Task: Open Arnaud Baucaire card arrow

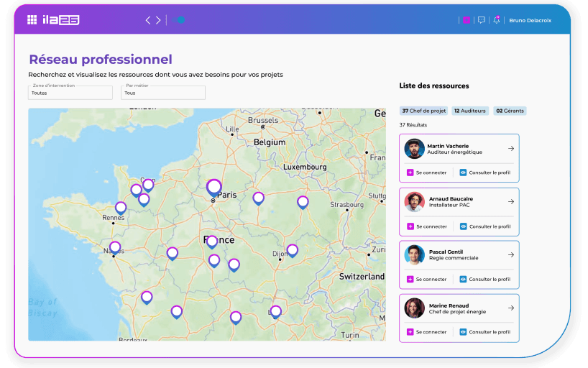Action: click(511, 202)
